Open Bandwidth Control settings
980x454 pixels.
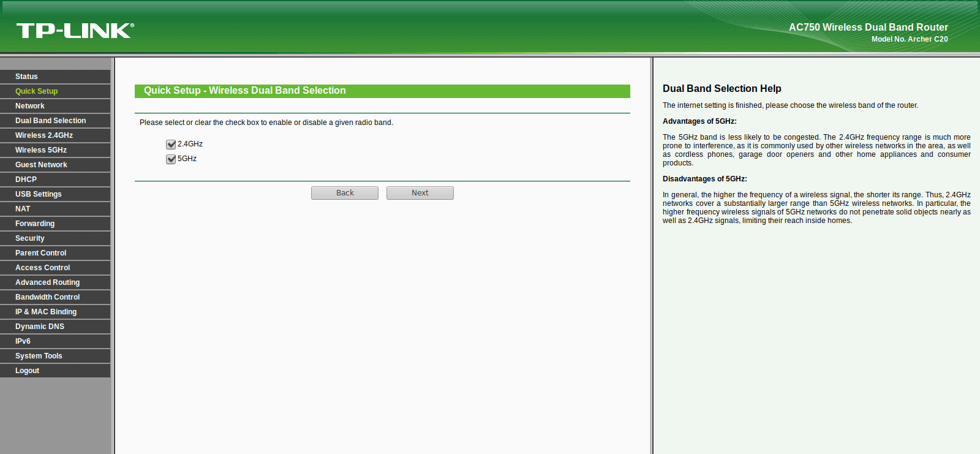pyautogui.click(x=55, y=297)
